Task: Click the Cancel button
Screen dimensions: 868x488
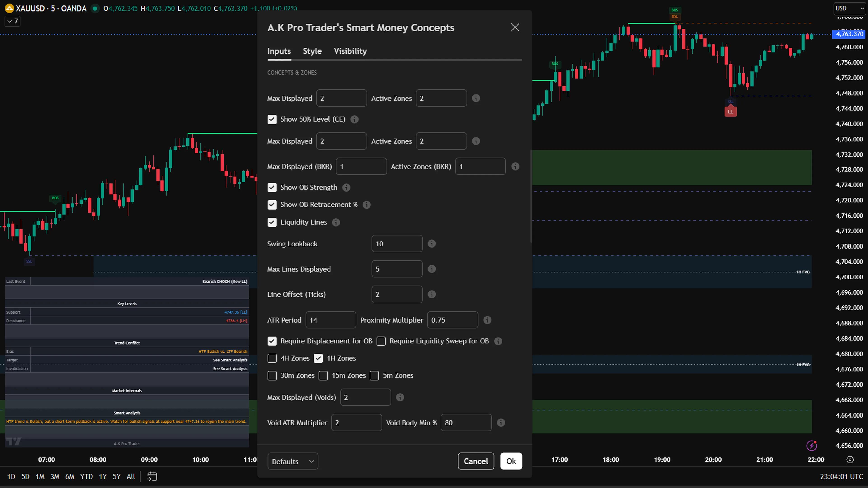Action: [x=476, y=461]
